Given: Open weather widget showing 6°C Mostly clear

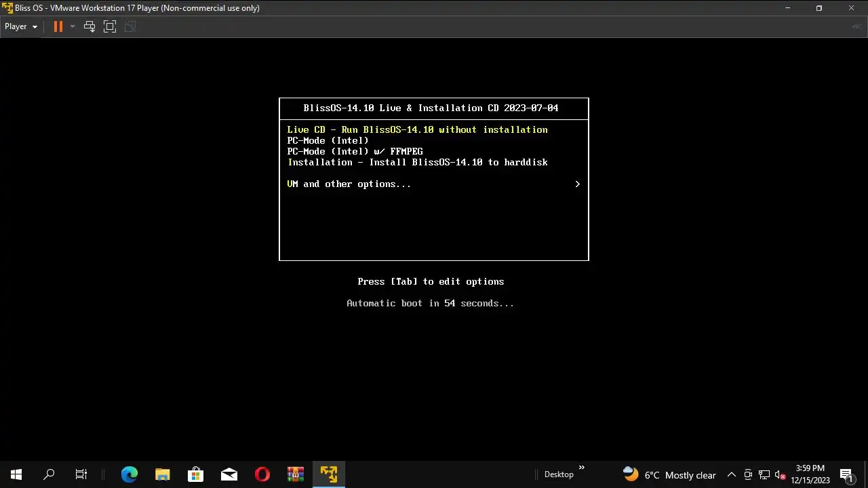Looking at the screenshot, I should pos(669,474).
